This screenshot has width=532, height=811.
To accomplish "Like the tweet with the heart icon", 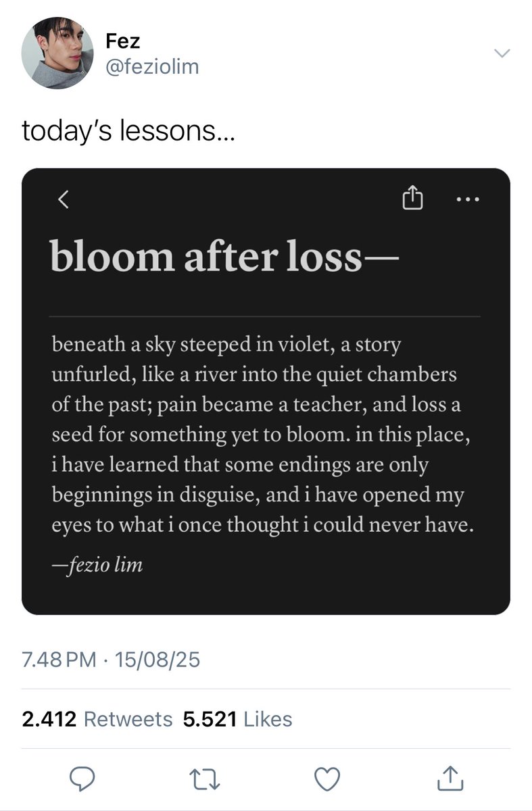I will click(x=327, y=779).
